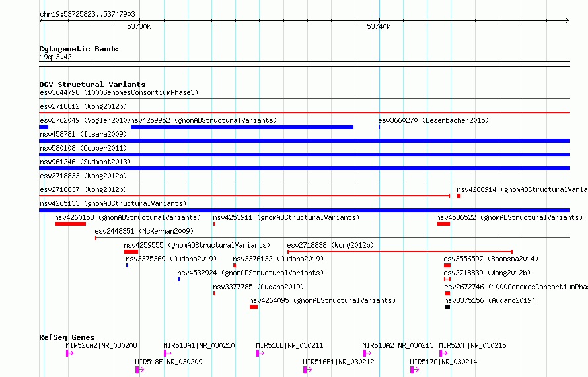Select the red nsv4259555 variant bar
The image size is (588, 377).
pyautogui.click(x=131, y=252)
